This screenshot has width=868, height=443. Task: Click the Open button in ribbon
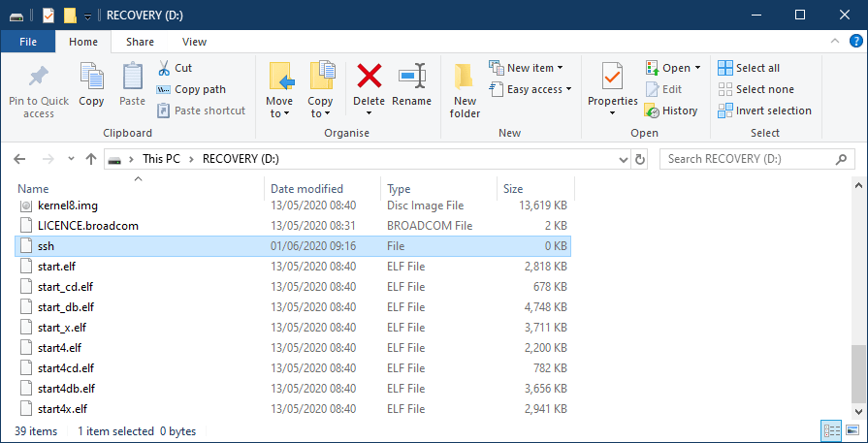pyautogui.click(x=668, y=68)
